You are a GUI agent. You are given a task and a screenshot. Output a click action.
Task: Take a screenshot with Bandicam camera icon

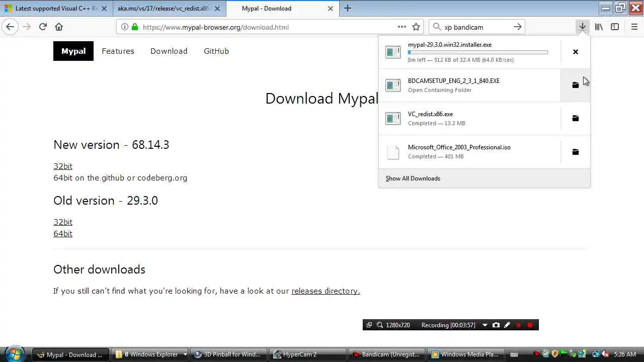click(496, 325)
